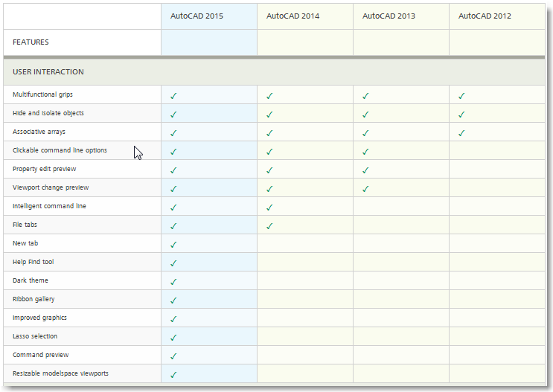Click AutoCAD 2015 checkmark for Viewport change preview

(173, 189)
